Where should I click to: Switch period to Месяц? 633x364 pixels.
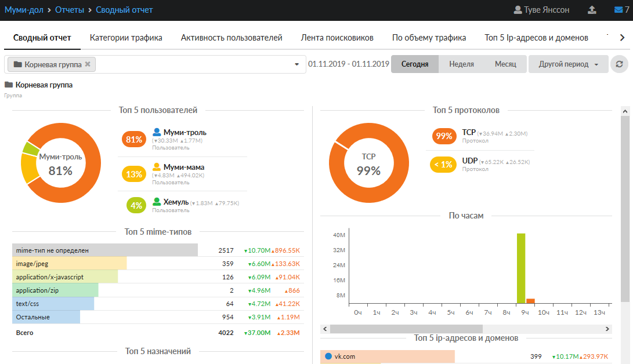pos(505,64)
